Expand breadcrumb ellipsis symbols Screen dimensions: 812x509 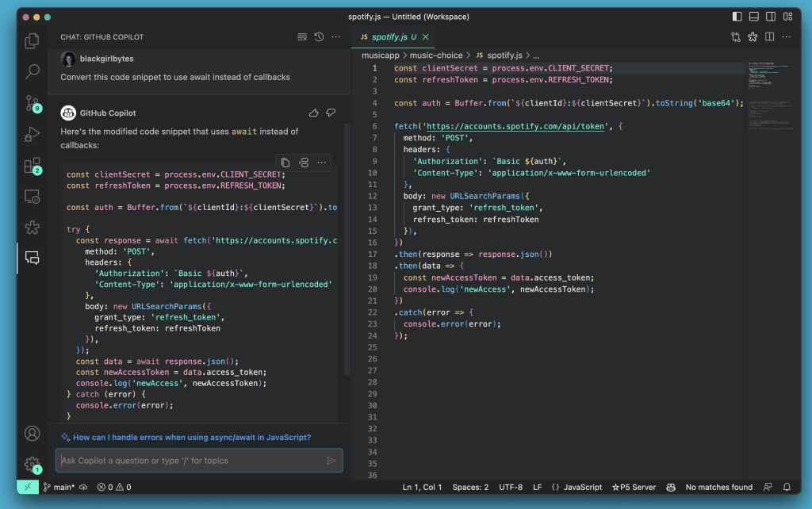point(536,55)
